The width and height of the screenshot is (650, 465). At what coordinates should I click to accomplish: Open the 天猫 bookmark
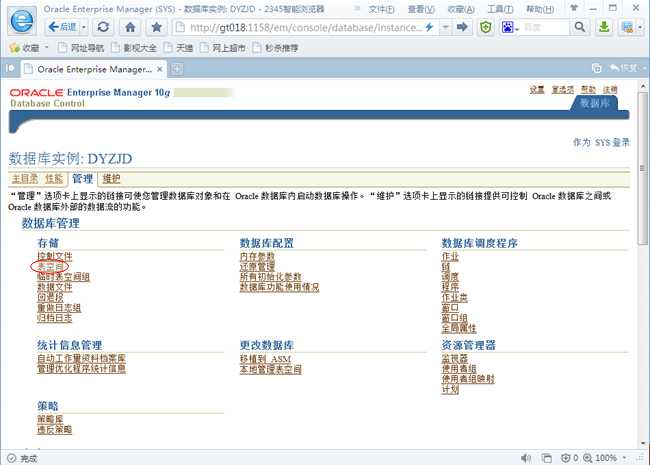coord(179,48)
